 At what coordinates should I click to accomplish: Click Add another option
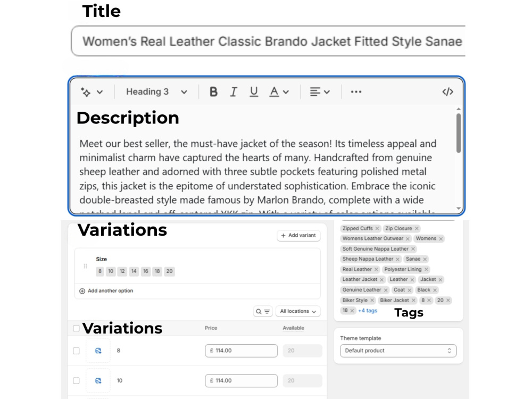pyautogui.click(x=106, y=291)
